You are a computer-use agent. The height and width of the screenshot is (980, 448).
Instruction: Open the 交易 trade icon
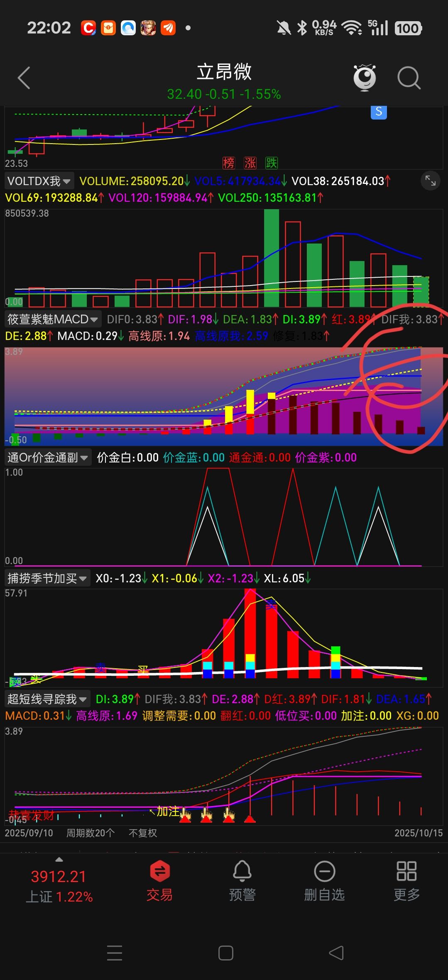point(159,881)
